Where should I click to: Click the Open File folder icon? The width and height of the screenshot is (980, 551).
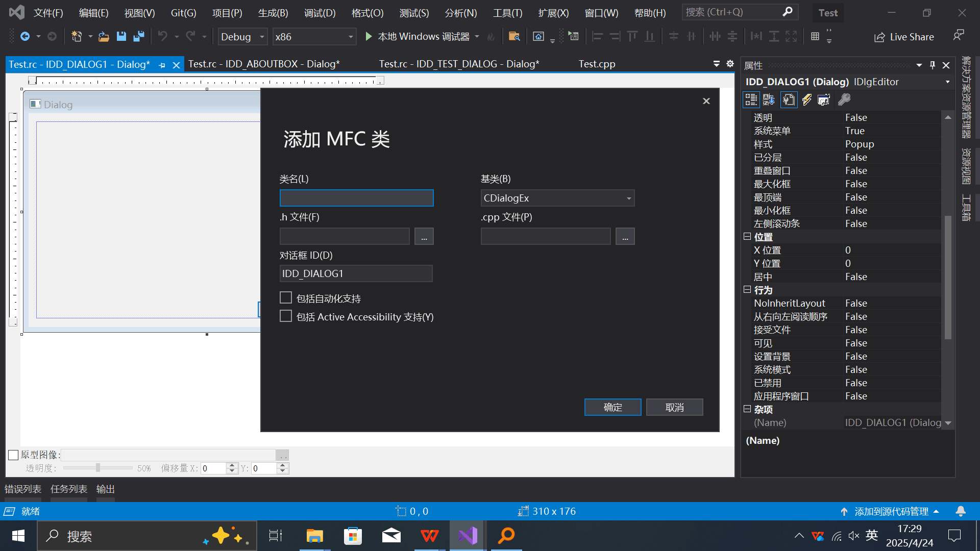(104, 36)
